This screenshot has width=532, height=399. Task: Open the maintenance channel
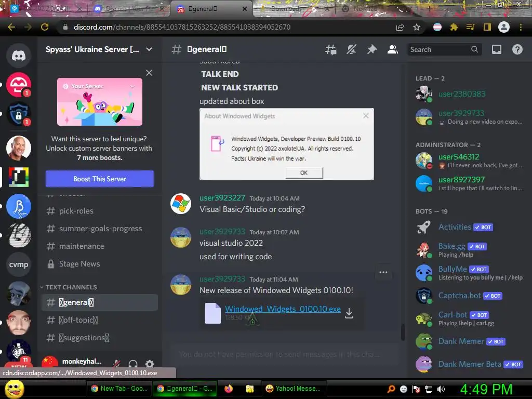(x=99, y=246)
